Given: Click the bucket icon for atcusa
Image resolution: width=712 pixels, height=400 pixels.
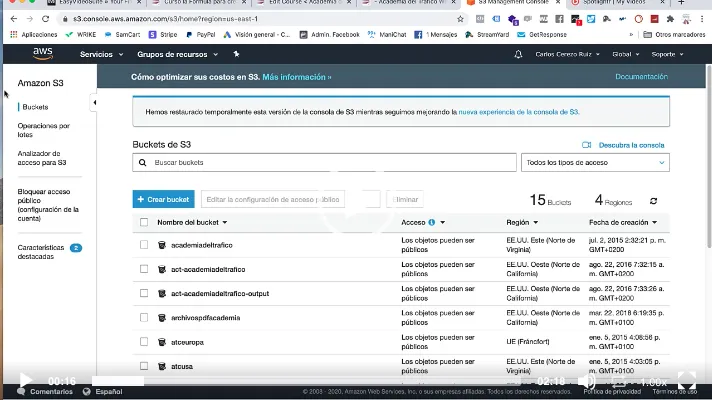Looking at the screenshot, I should (162, 366).
